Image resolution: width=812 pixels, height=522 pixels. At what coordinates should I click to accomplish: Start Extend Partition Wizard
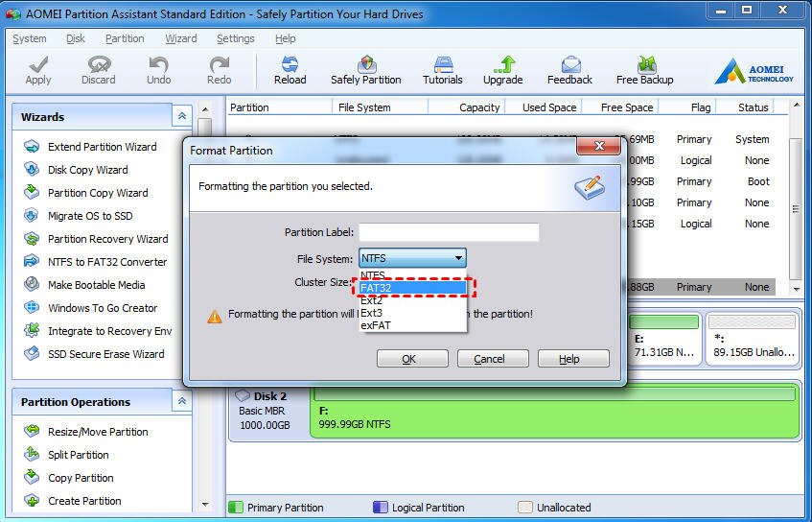coord(90,147)
